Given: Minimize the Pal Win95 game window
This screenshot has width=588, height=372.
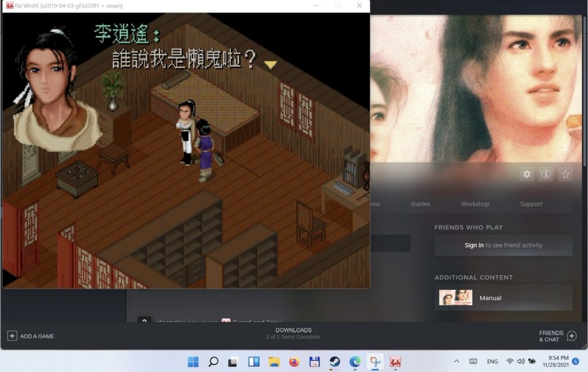Looking at the screenshot, I should coord(317,6).
